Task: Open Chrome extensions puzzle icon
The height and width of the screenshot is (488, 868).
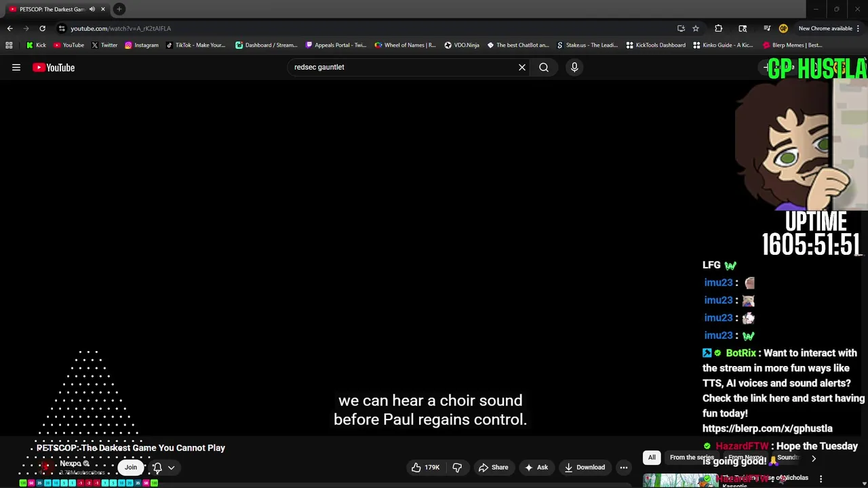Action: [719, 28]
